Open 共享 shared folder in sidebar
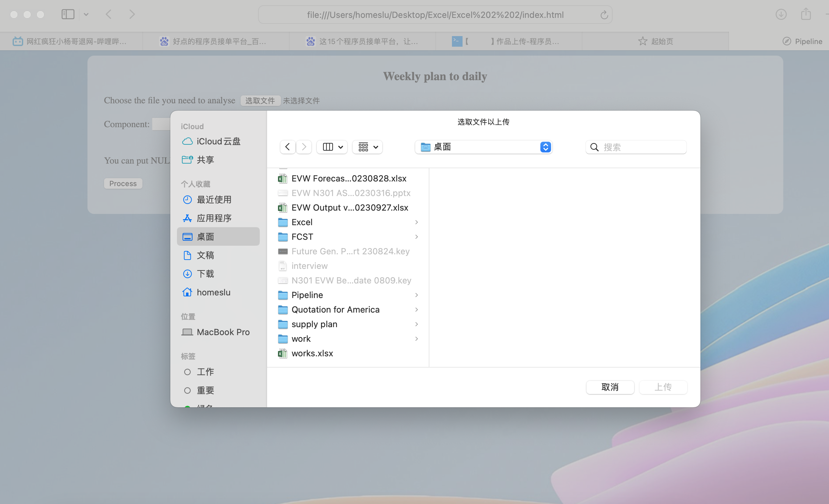The width and height of the screenshot is (829, 504). [x=218, y=160]
